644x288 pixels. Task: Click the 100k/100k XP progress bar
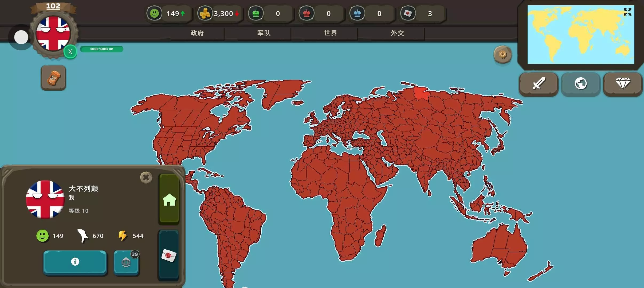[101, 49]
